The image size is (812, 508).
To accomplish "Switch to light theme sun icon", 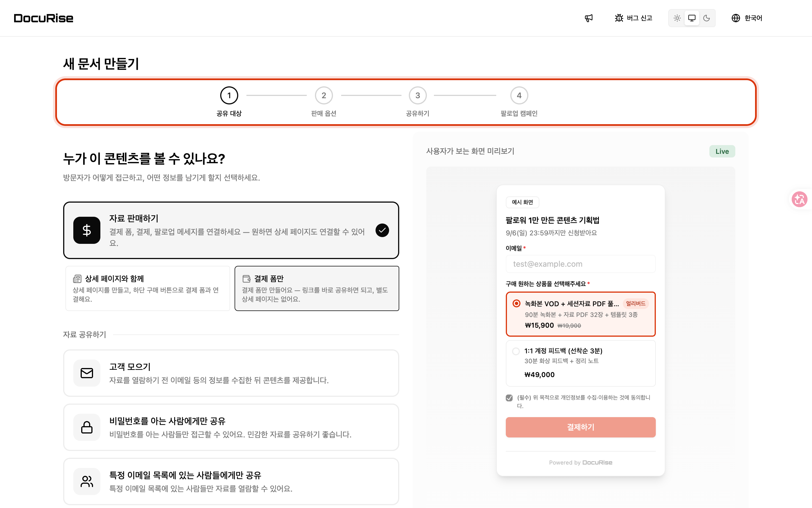I will pos(677,18).
